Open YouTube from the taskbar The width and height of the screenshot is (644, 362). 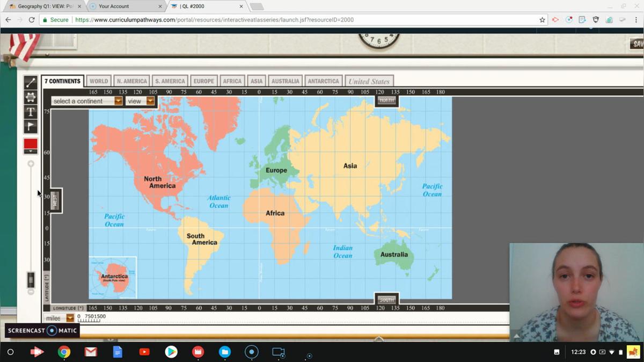click(x=144, y=352)
